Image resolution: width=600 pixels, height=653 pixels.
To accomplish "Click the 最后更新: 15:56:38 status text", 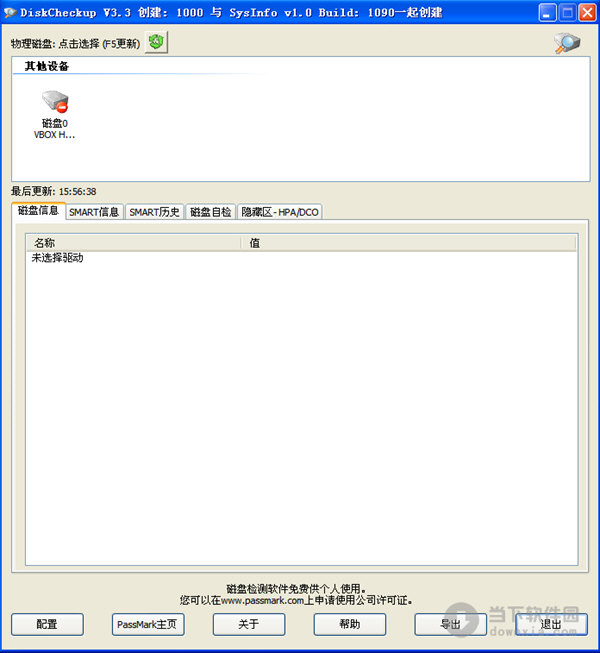I will coord(54,191).
